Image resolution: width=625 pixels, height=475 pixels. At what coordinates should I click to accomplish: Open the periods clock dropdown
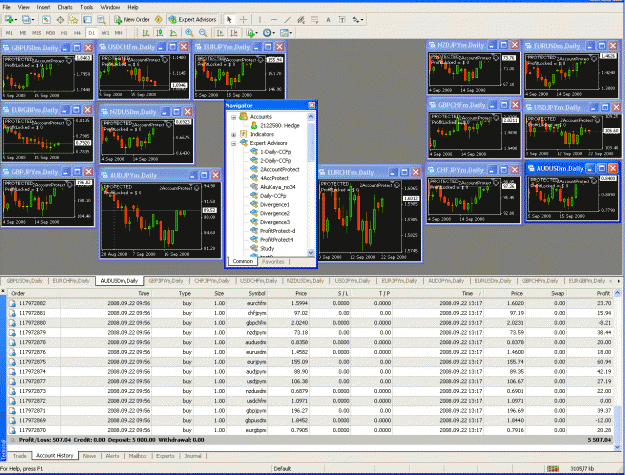pyautogui.click(x=269, y=33)
